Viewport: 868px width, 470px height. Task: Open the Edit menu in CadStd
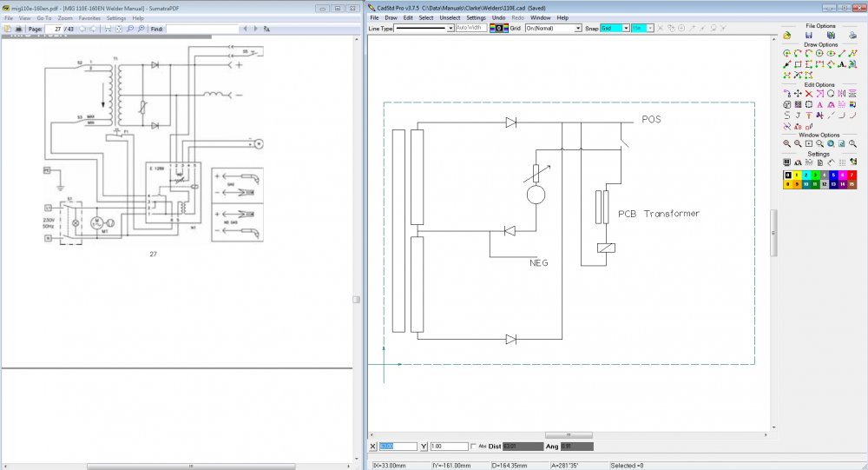tap(408, 17)
